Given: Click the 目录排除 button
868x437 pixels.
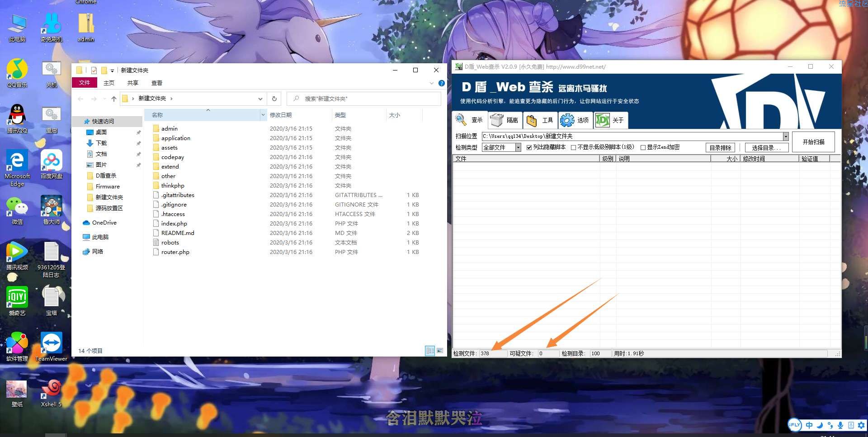Looking at the screenshot, I should pos(720,148).
